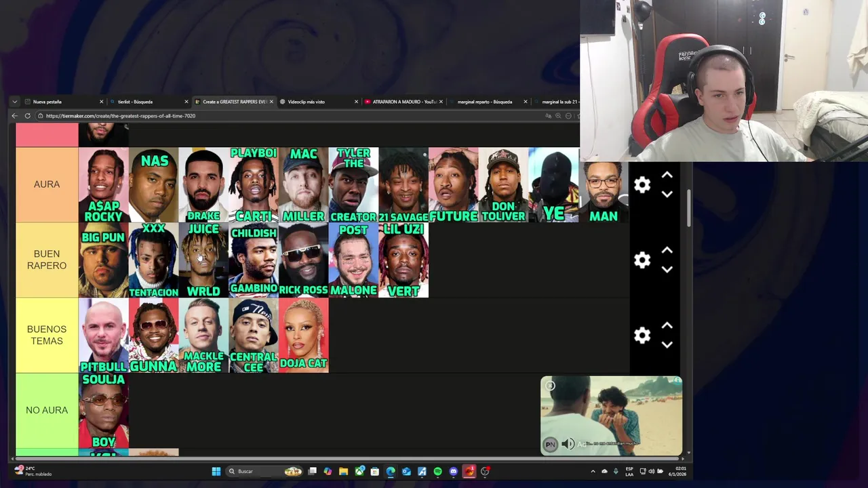The width and height of the screenshot is (868, 488).
Task: Move the AURA tier row down
Action: coord(667,194)
